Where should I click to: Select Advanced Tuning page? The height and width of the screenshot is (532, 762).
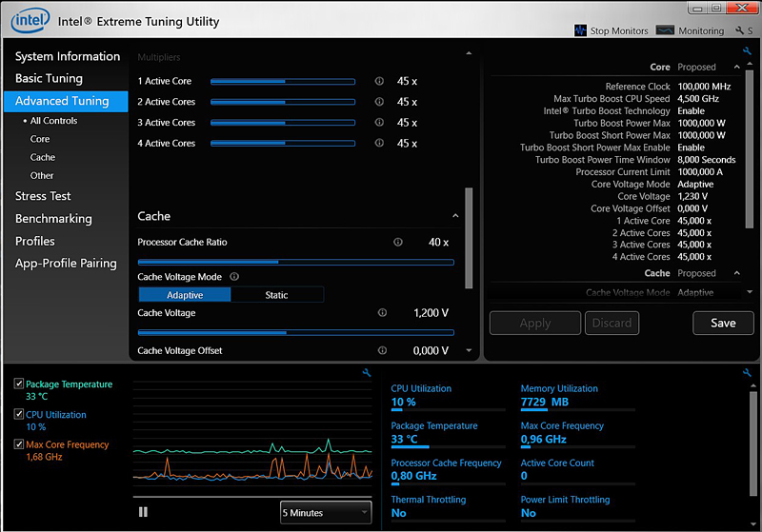(x=66, y=101)
